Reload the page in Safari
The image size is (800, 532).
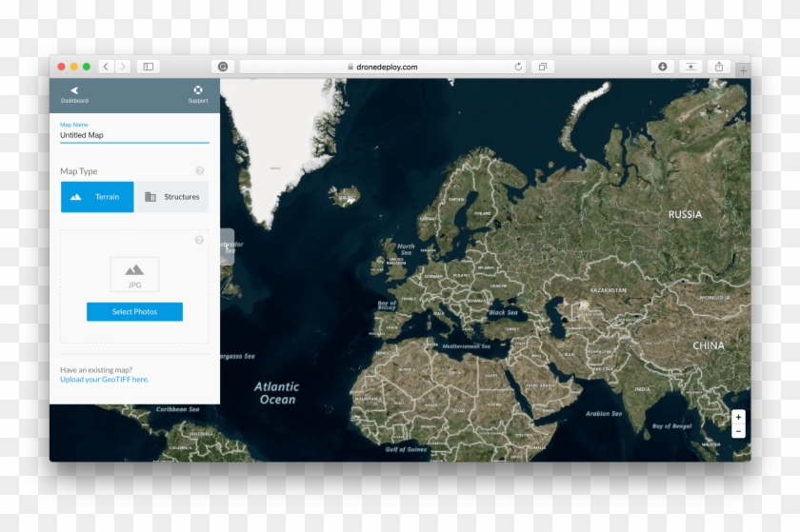coord(518,67)
